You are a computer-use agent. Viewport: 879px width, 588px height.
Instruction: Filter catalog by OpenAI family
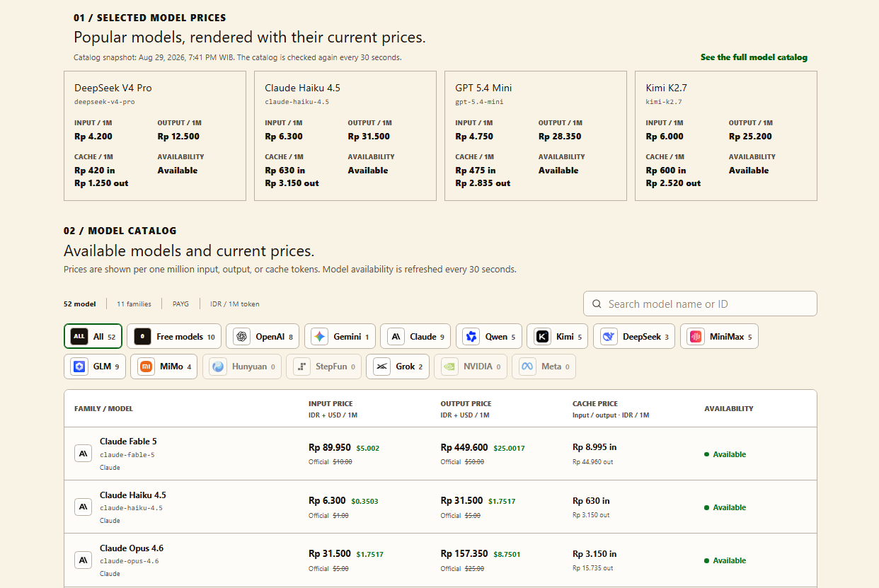(x=263, y=337)
